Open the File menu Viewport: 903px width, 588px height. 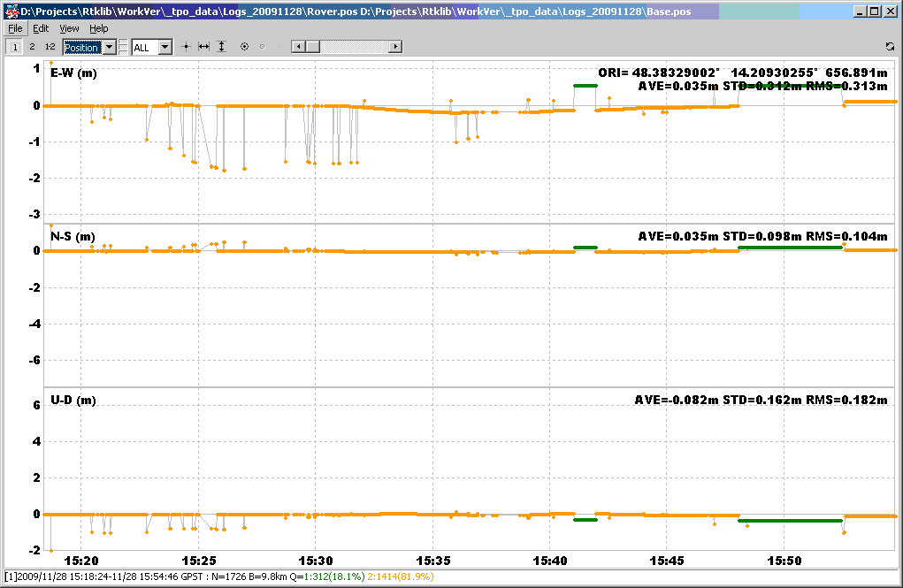[15, 28]
